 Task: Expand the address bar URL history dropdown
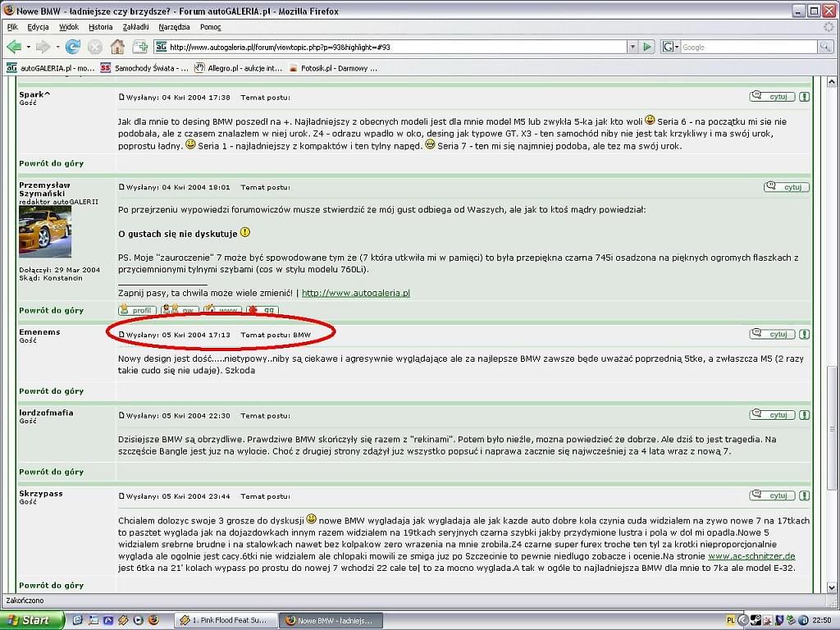click(x=632, y=47)
